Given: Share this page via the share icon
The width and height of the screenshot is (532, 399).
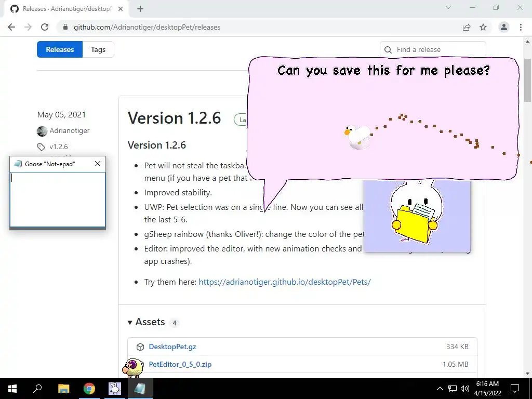Looking at the screenshot, I should point(467,27).
